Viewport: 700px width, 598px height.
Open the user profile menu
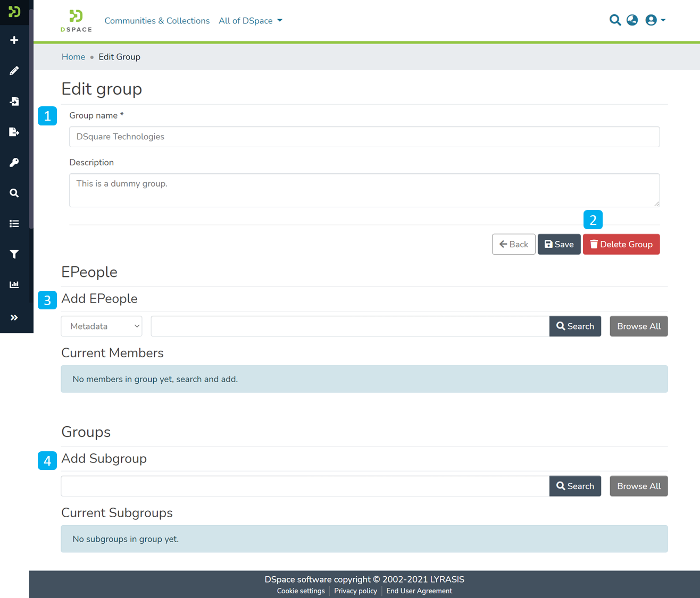tap(655, 20)
